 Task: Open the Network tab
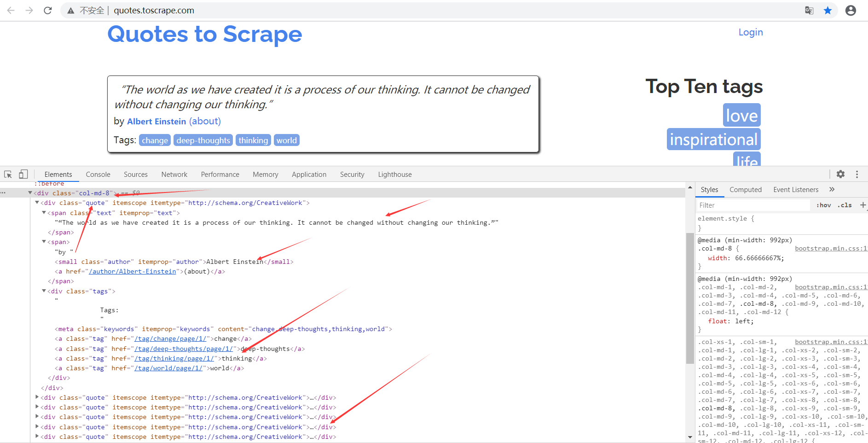(174, 175)
